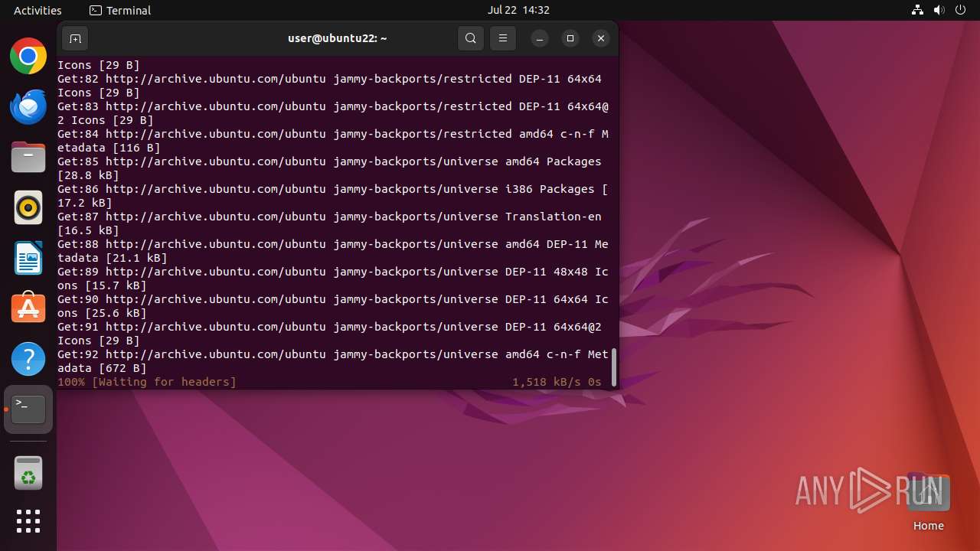This screenshot has width=980, height=551.
Task: Open Thunderbird Mail from the dock
Action: pos(28,106)
